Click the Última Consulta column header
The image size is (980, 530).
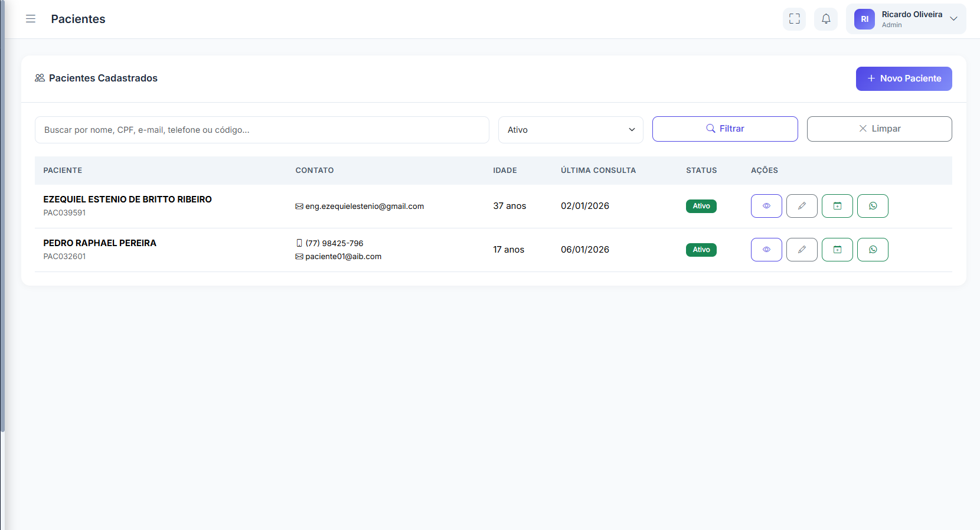pos(598,171)
